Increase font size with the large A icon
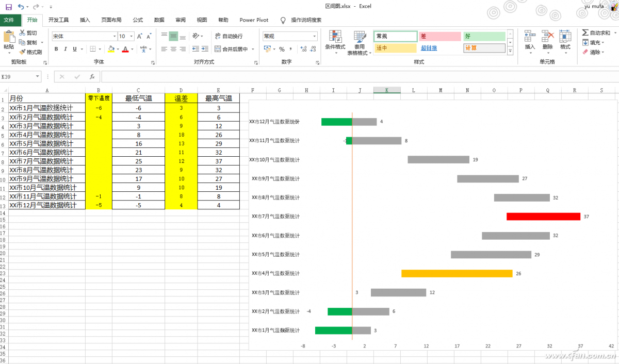619x364 pixels. [139, 36]
